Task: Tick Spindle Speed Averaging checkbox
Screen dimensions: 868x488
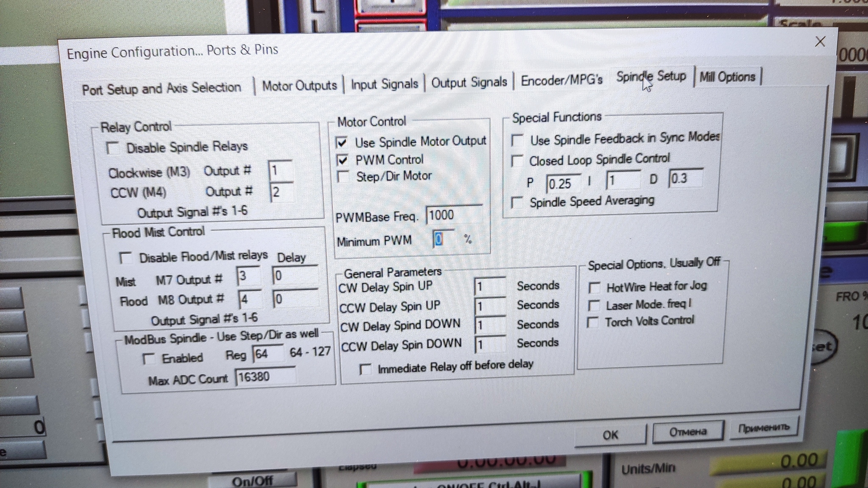Action: tap(516, 202)
